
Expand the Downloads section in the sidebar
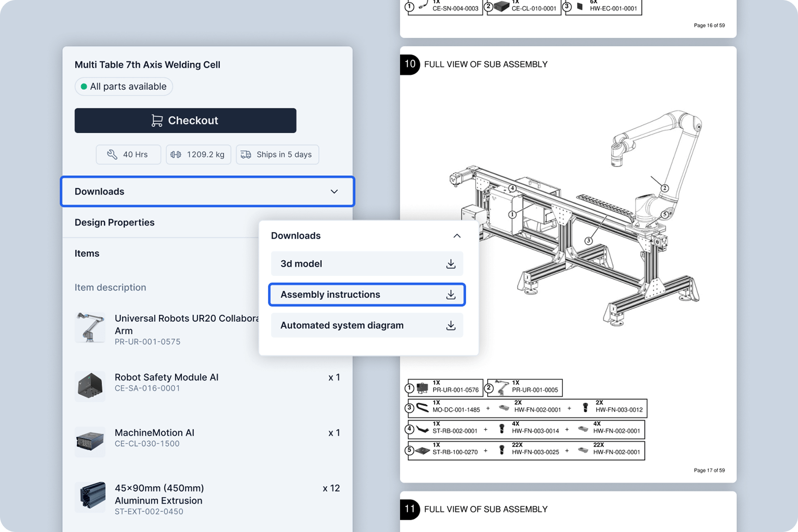point(207,192)
